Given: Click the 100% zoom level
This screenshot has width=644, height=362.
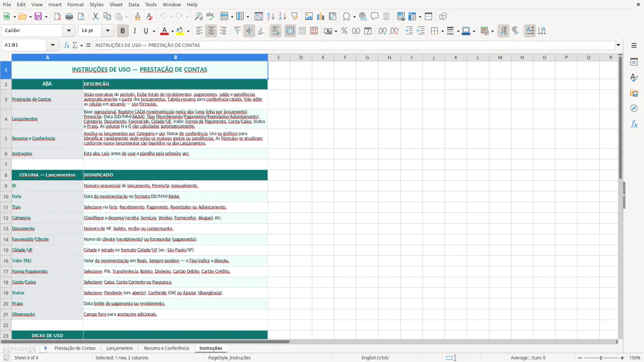Looking at the screenshot, I should tap(634, 358).
